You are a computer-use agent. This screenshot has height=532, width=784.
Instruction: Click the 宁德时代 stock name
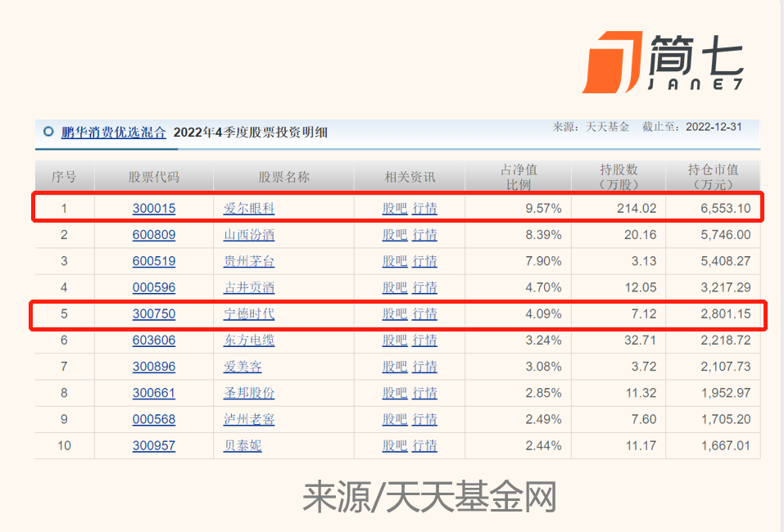coord(249,313)
